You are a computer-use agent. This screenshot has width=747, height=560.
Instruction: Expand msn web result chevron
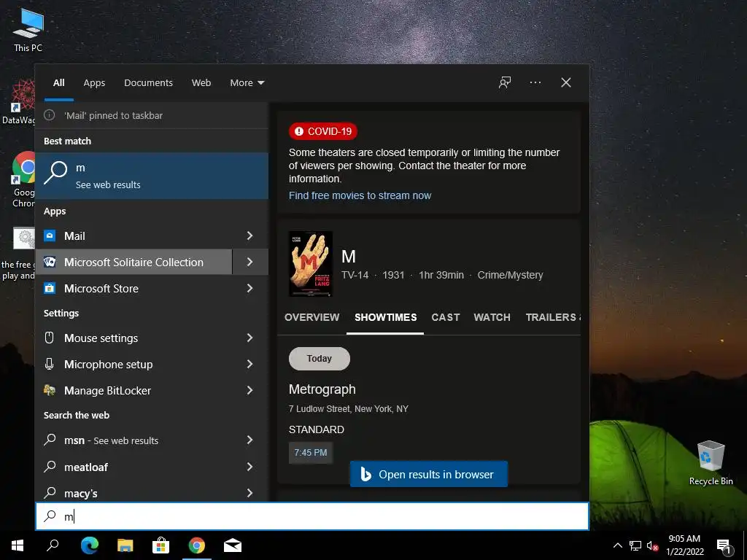coord(250,440)
